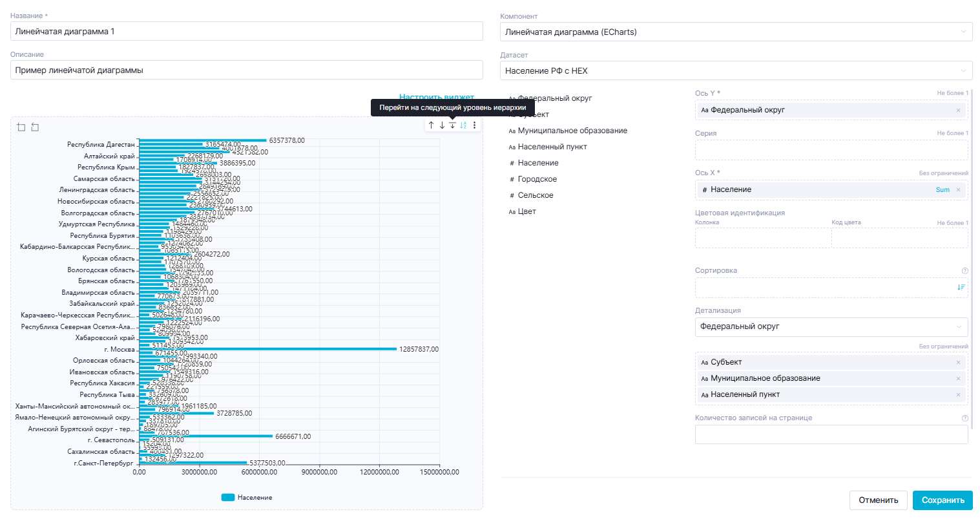Remove Федеральный округ from Ось Y
The height and width of the screenshot is (523, 980).
click(x=958, y=111)
